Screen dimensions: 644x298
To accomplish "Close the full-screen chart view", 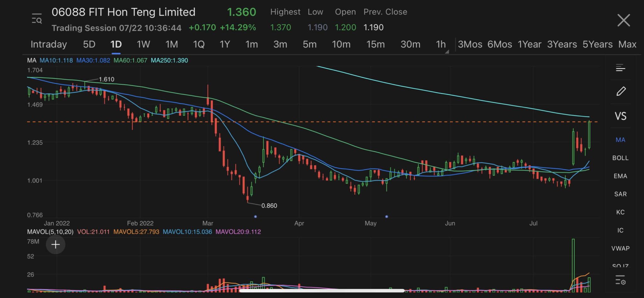I will point(624,20).
